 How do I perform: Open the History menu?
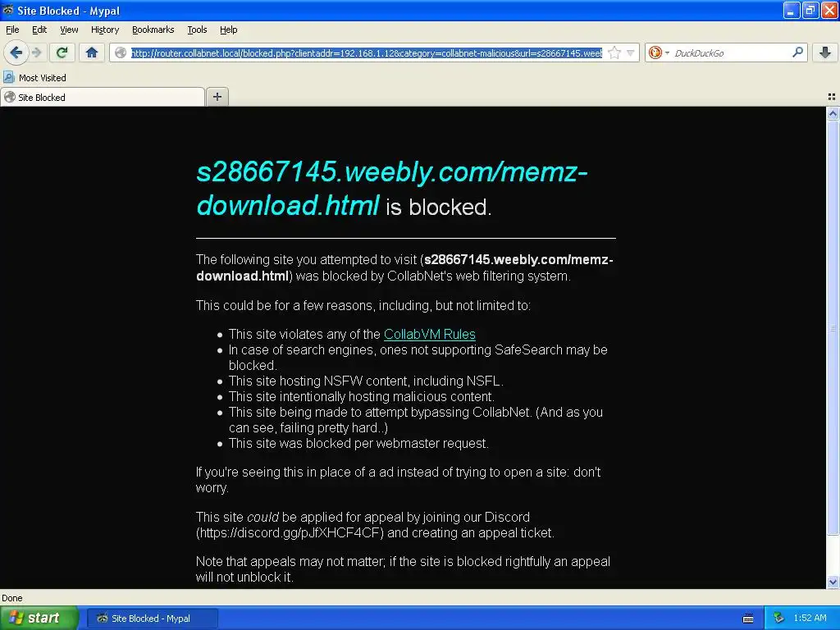coord(105,30)
